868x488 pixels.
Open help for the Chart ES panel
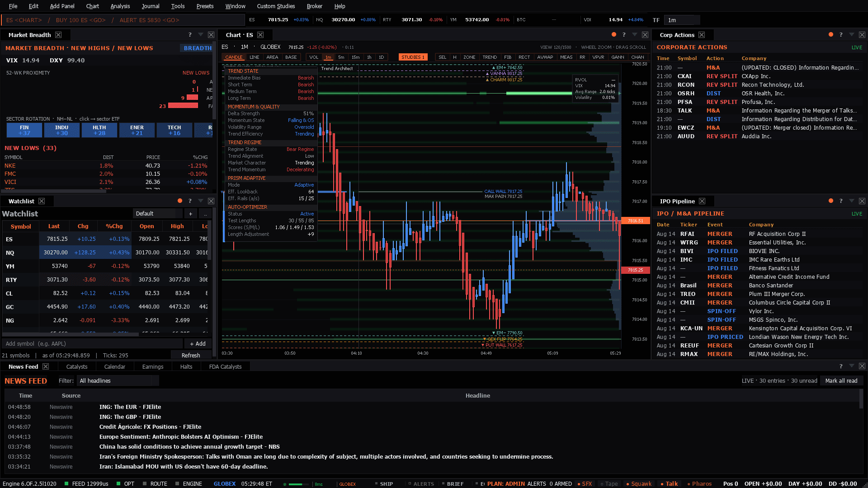pos(624,35)
